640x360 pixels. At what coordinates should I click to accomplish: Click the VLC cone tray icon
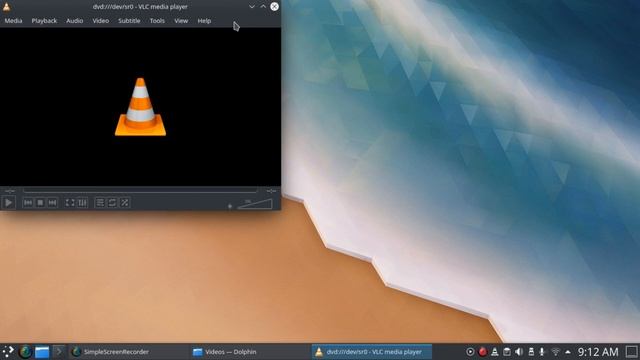tap(495, 352)
